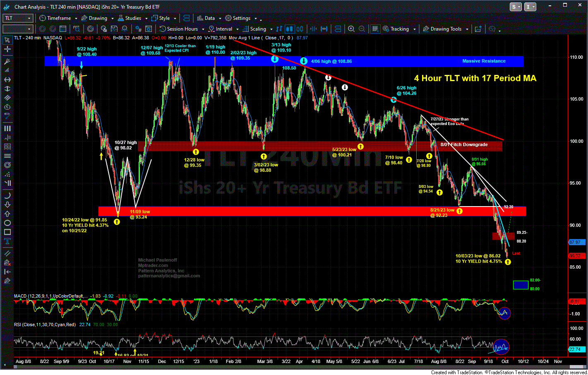Expand the Data dropdown arrow
Viewport: 588px width, 375px height.
coord(219,19)
